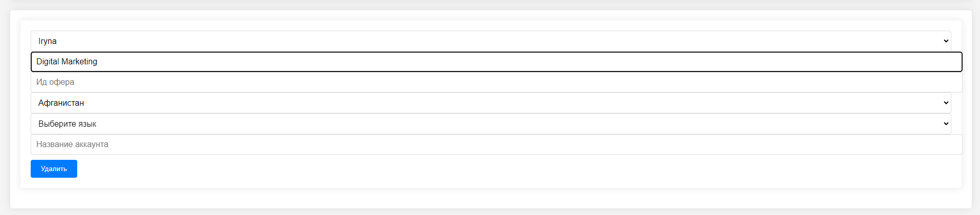
Task: Click the Ид офера placeholder text
Action: (x=55, y=82)
